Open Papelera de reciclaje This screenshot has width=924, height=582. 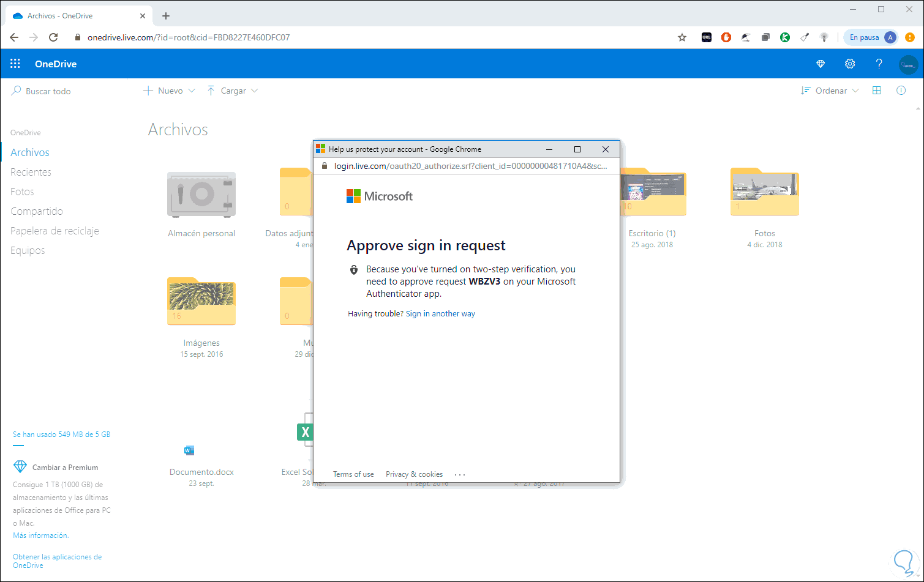54,231
